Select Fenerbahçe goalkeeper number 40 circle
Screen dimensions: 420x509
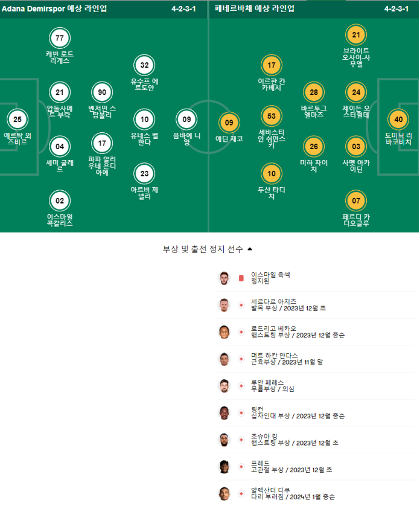[399, 120]
